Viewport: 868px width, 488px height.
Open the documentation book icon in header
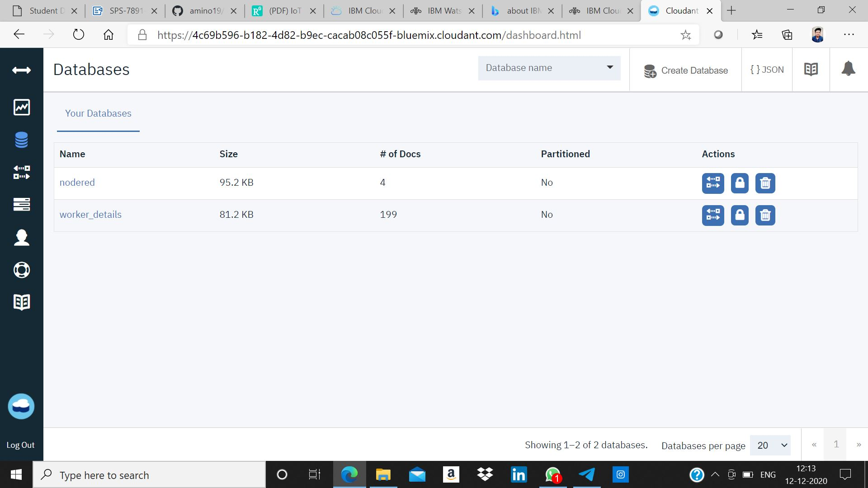click(x=811, y=69)
